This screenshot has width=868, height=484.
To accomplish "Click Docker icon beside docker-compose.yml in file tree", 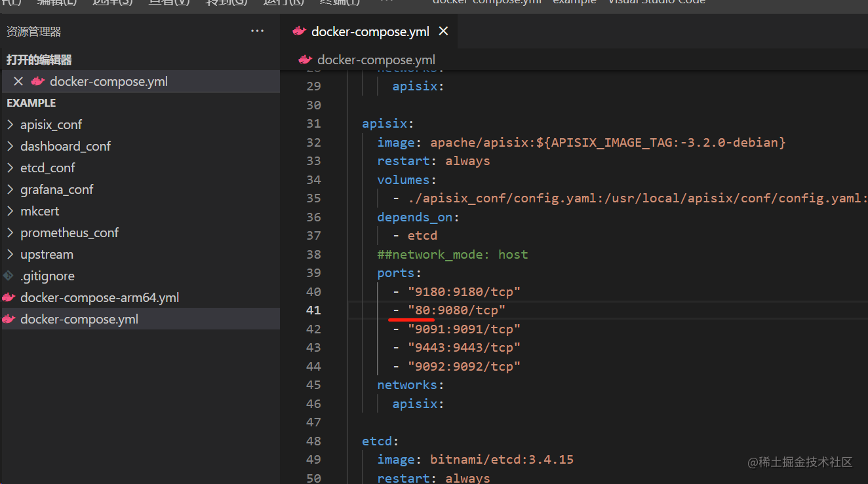I will [x=9, y=319].
